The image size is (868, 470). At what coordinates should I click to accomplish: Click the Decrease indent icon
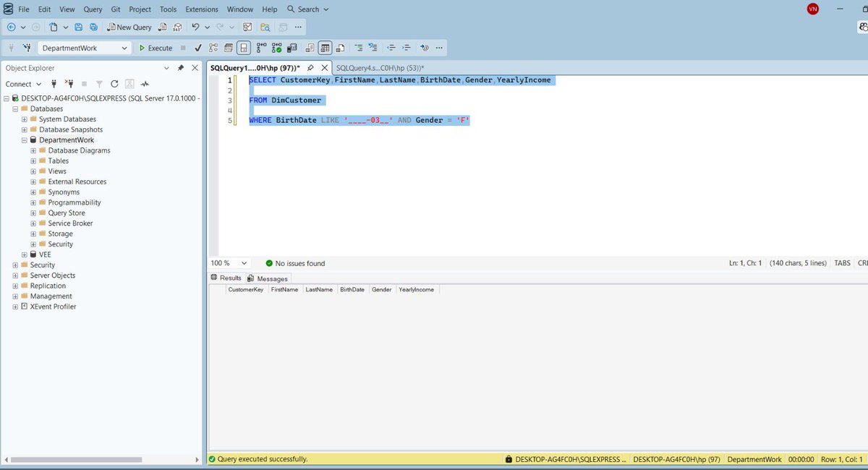coord(391,48)
